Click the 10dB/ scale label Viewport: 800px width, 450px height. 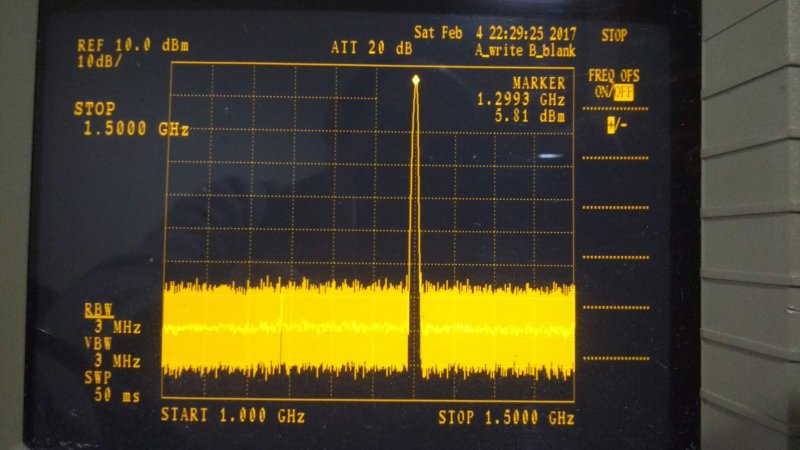[x=99, y=62]
